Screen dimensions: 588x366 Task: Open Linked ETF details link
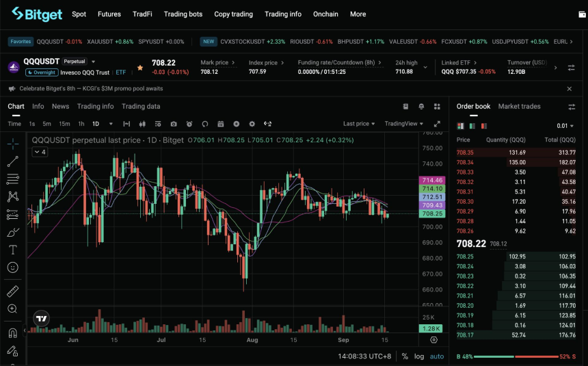(459, 63)
